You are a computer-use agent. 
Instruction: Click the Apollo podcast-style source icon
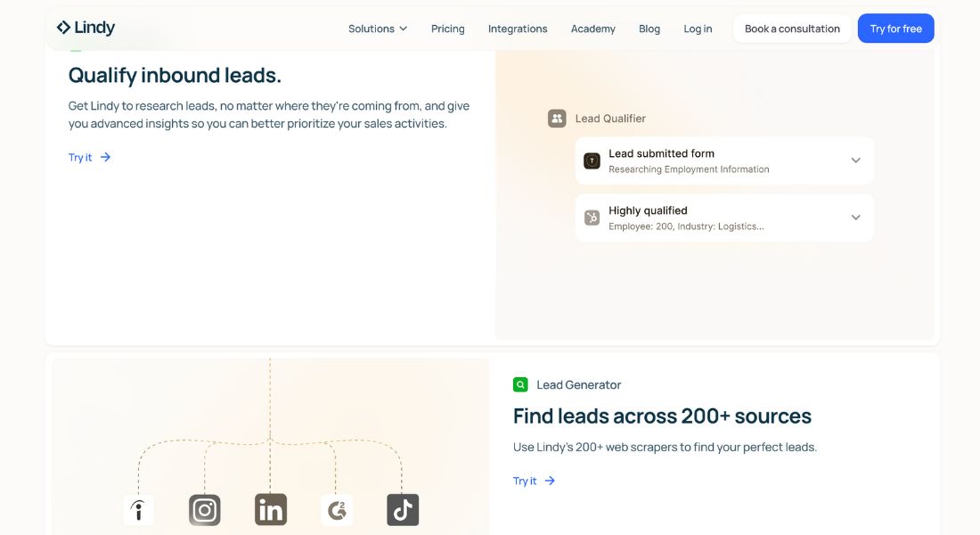point(138,509)
